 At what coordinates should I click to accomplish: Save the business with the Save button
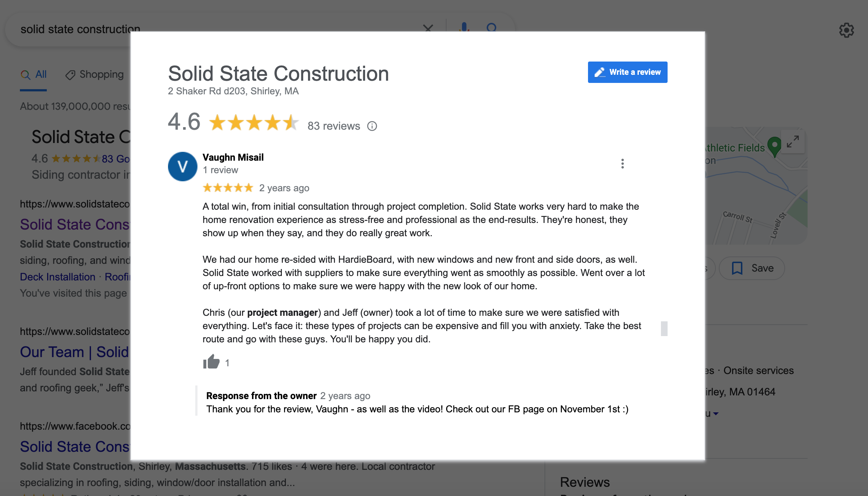[752, 268]
